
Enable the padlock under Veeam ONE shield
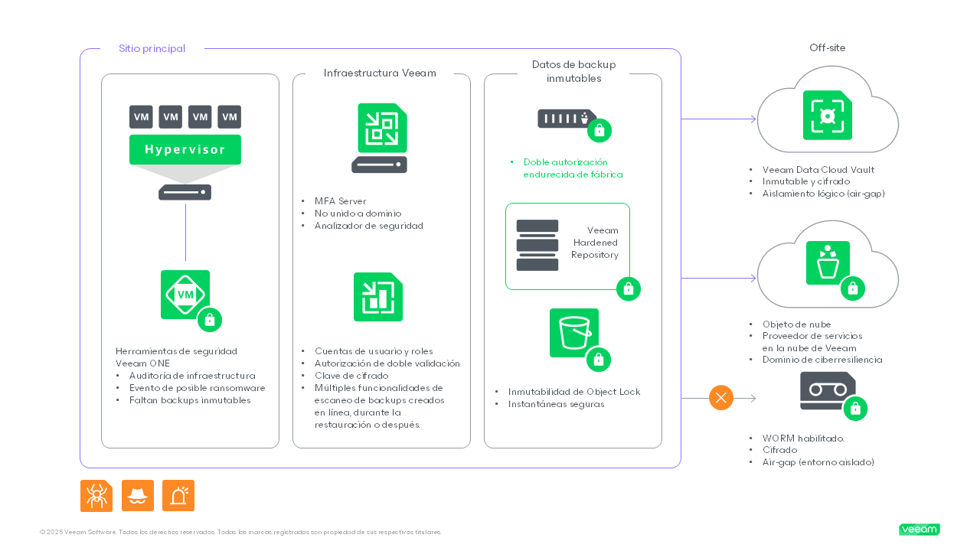click(211, 320)
